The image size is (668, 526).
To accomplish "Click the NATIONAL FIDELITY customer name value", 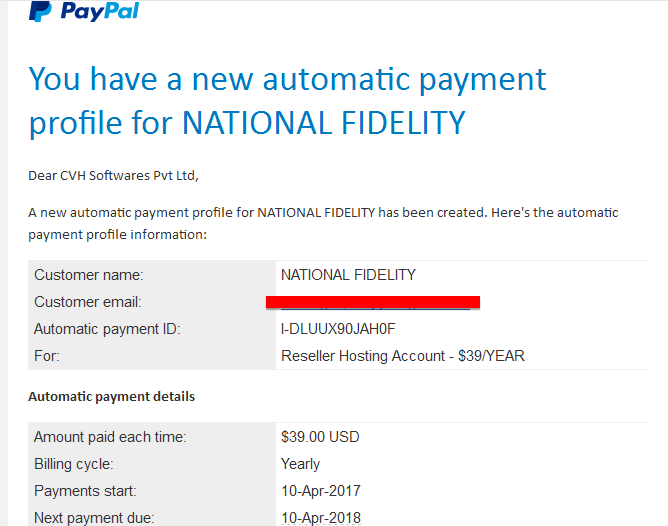I will coord(348,275).
